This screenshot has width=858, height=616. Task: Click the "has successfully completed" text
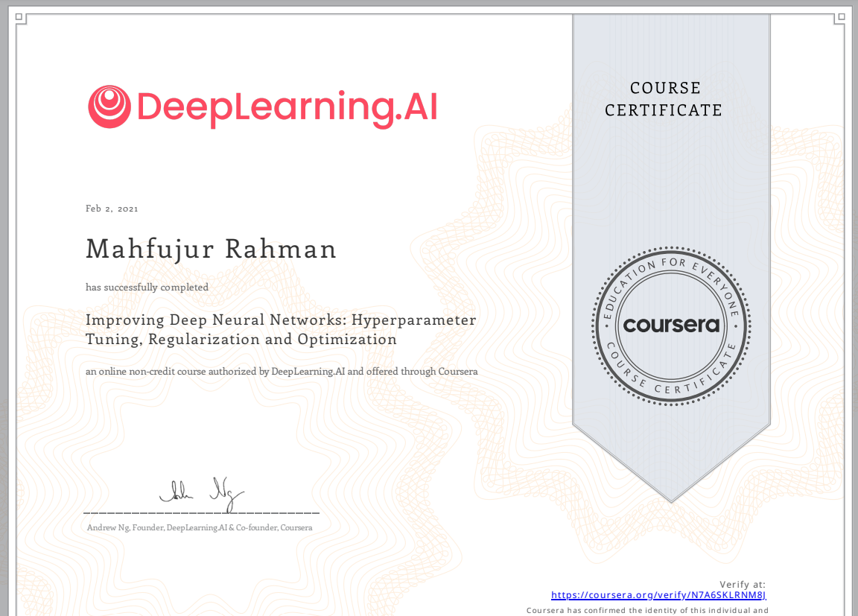(147, 287)
